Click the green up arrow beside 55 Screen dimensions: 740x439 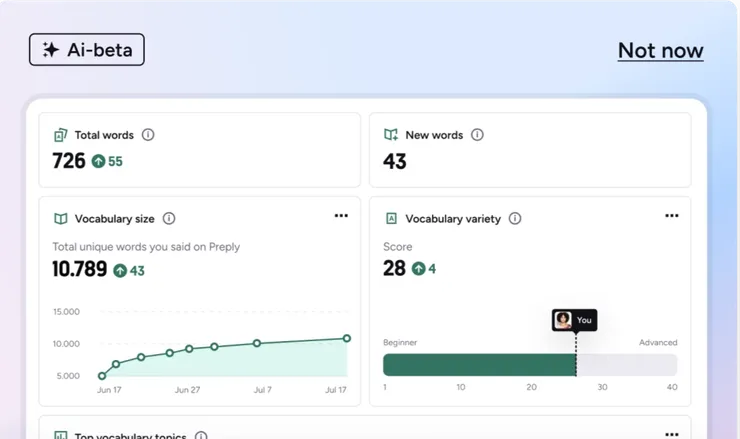coord(98,161)
